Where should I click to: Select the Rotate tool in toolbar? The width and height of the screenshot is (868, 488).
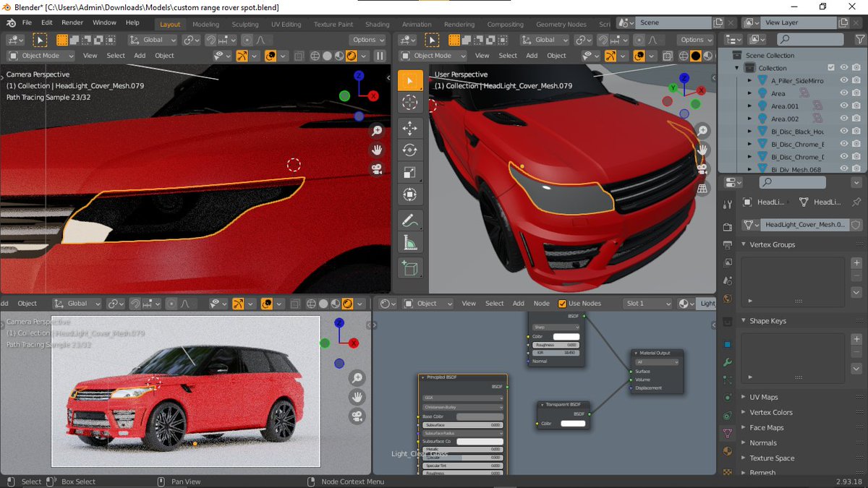(410, 150)
